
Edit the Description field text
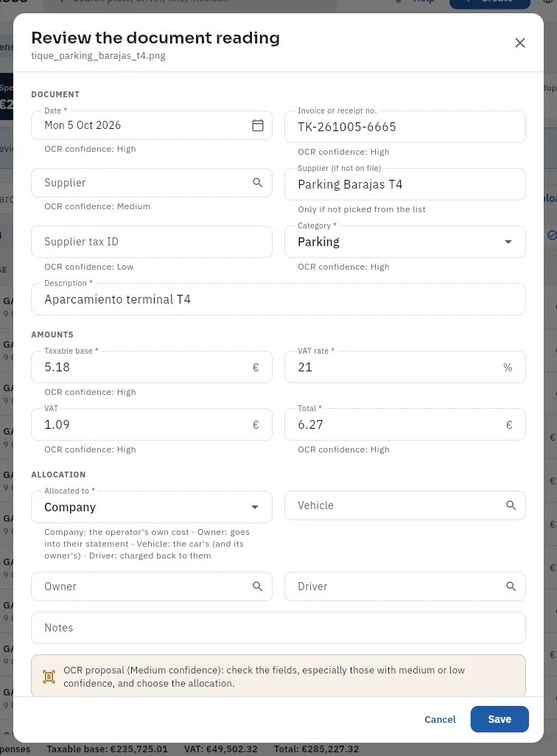278,299
